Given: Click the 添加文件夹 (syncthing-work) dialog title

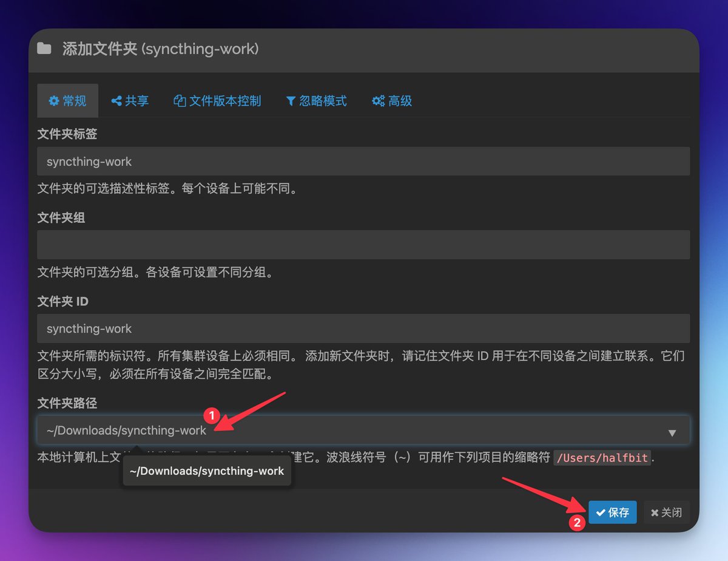Looking at the screenshot, I should tap(161, 49).
